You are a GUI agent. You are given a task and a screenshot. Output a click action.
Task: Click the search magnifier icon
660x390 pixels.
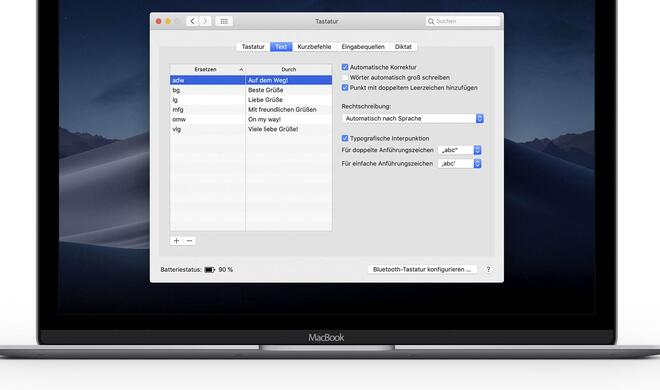pos(431,21)
